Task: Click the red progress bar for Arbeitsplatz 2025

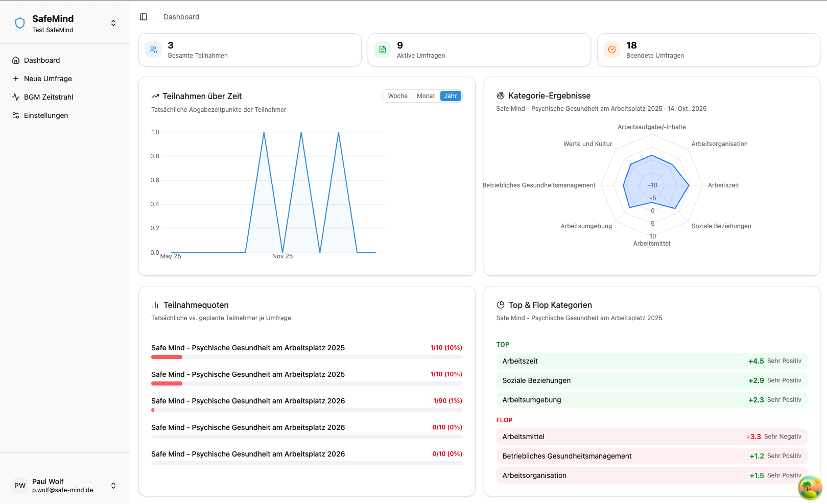Action: (x=167, y=357)
